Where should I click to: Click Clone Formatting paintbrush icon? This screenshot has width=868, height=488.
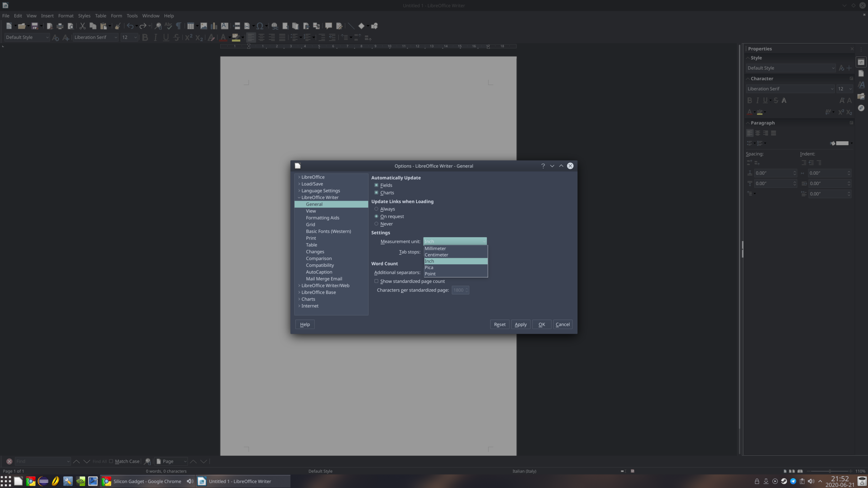coord(118,26)
